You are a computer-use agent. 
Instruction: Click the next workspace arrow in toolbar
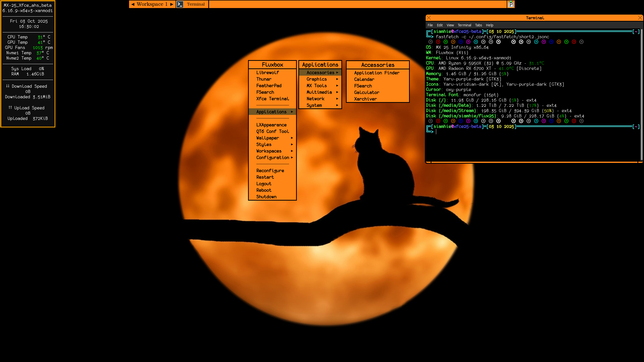point(172,4)
